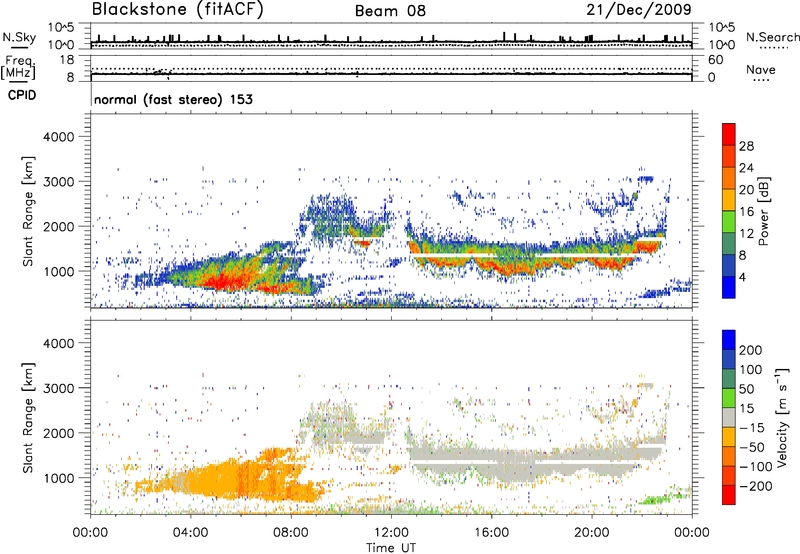Click the 16 label on the Power colorbar
The width and height of the screenshot is (800, 554).
(x=746, y=212)
